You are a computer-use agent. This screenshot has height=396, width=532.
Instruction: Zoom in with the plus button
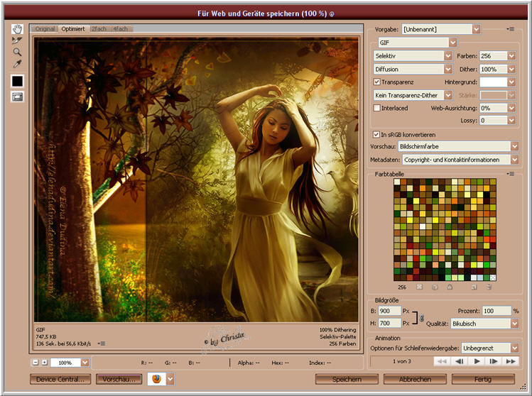click(x=44, y=363)
